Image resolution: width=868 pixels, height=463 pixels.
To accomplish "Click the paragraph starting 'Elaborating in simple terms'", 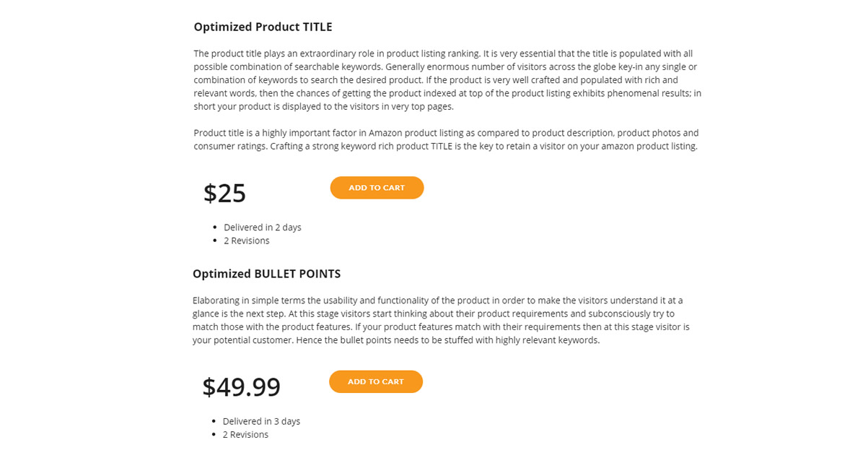I will [x=441, y=320].
